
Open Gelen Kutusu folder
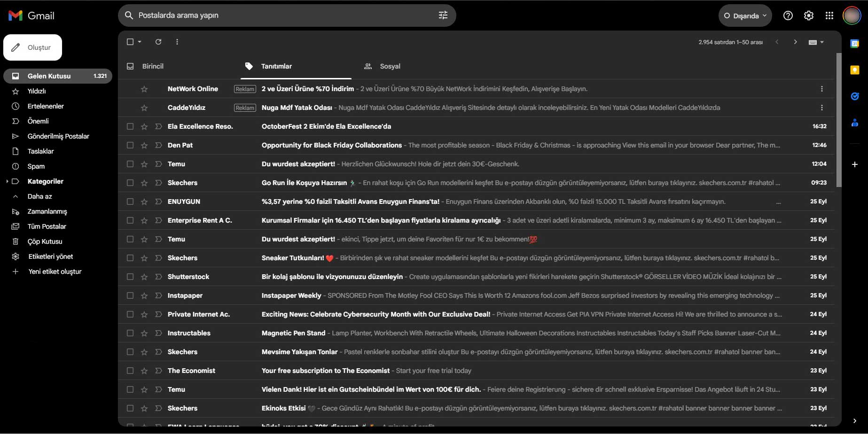coord(58,76)
